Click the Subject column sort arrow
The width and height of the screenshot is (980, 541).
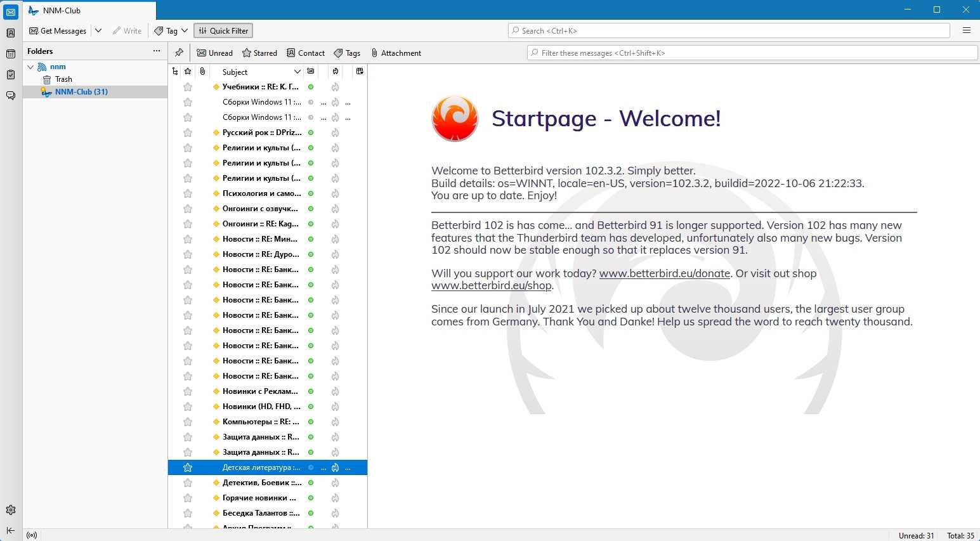pos(297,72)
